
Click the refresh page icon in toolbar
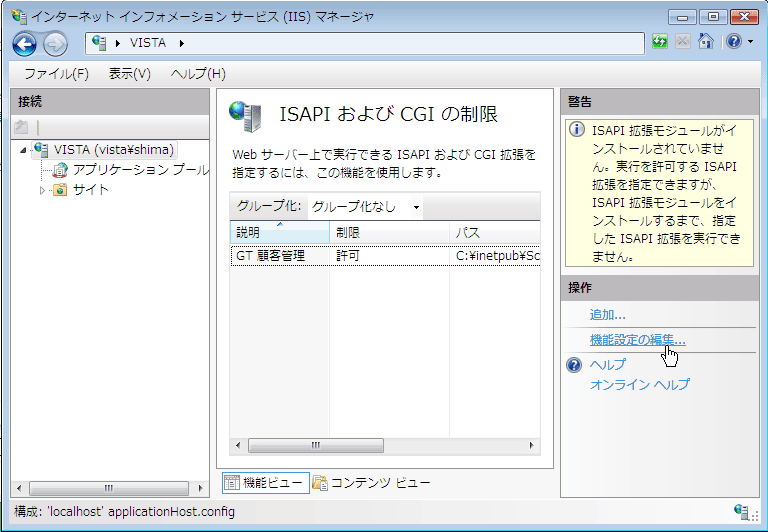[x=660, y=42]
